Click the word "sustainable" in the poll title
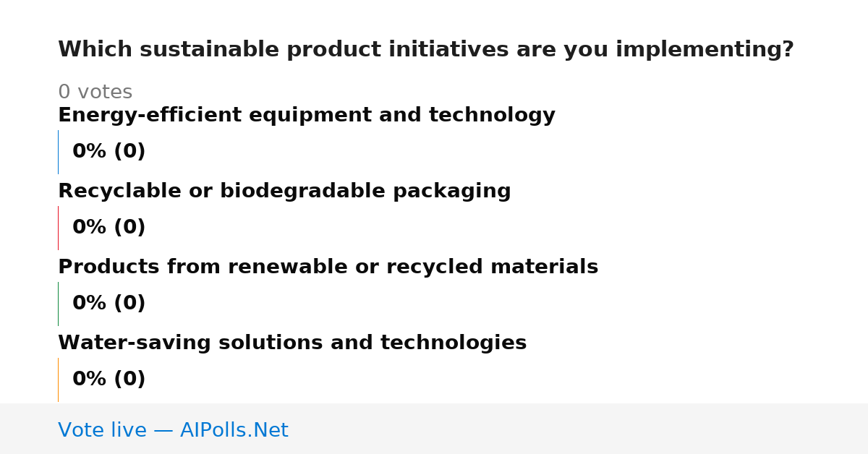 208,50
